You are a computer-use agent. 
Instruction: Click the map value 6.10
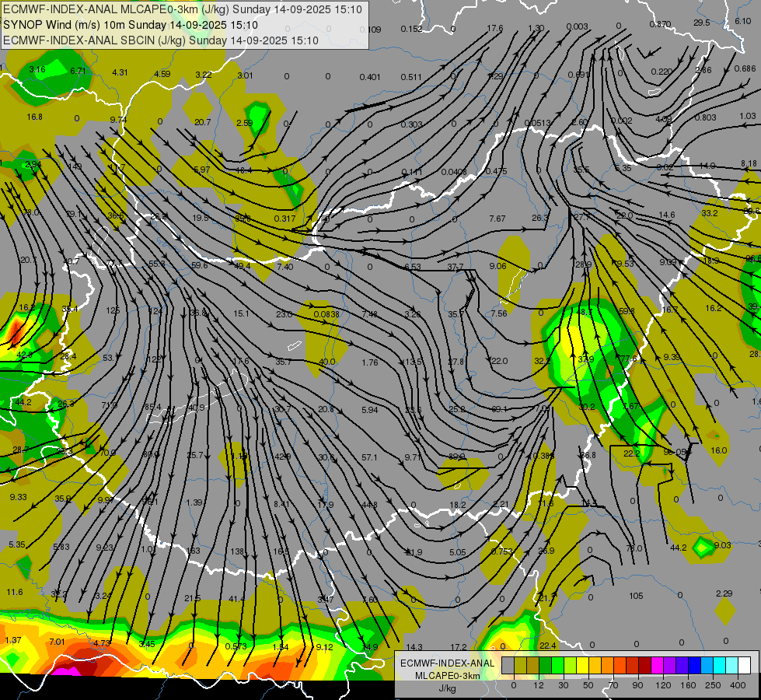click(x=742, y=21)
